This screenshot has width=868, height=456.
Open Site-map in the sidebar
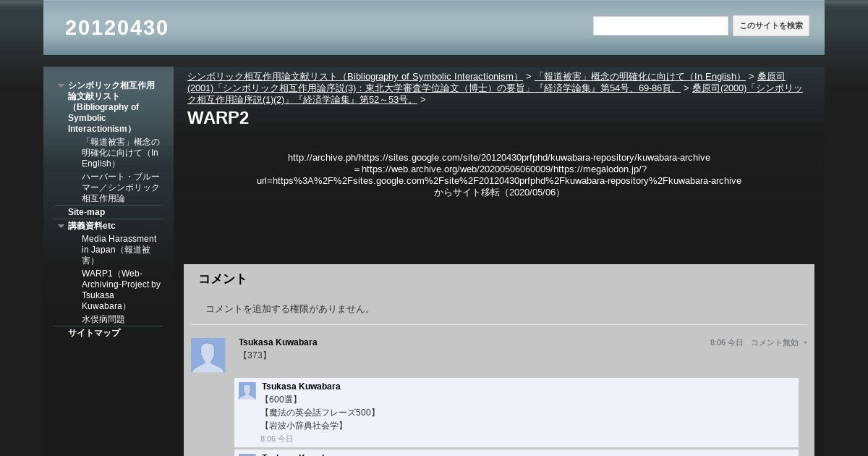coord(86,212)
